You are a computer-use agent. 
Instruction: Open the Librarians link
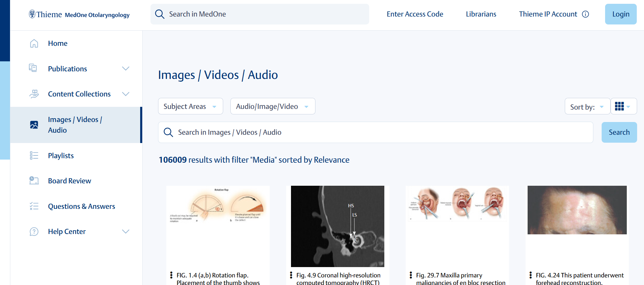(x=481, y=14)
